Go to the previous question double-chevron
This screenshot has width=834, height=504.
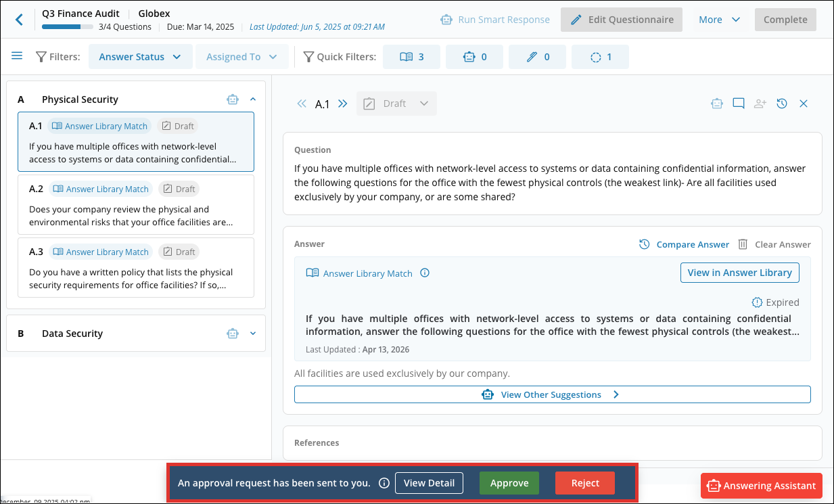302,104
